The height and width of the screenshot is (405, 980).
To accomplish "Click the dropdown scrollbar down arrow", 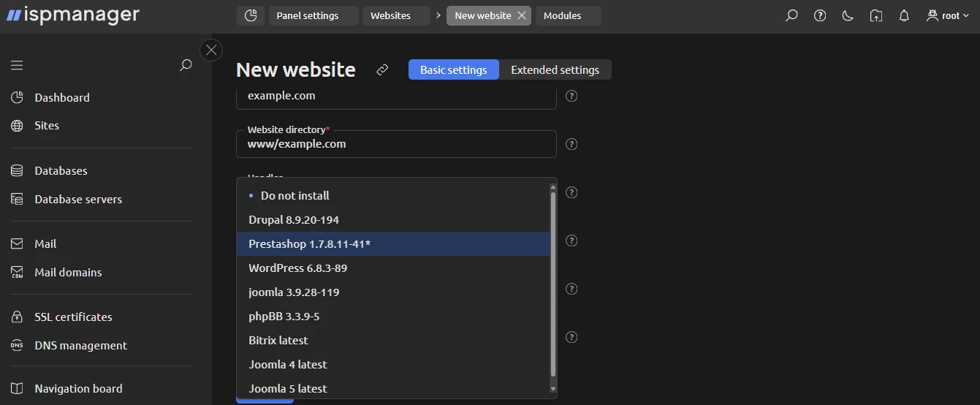I will 553,389.
